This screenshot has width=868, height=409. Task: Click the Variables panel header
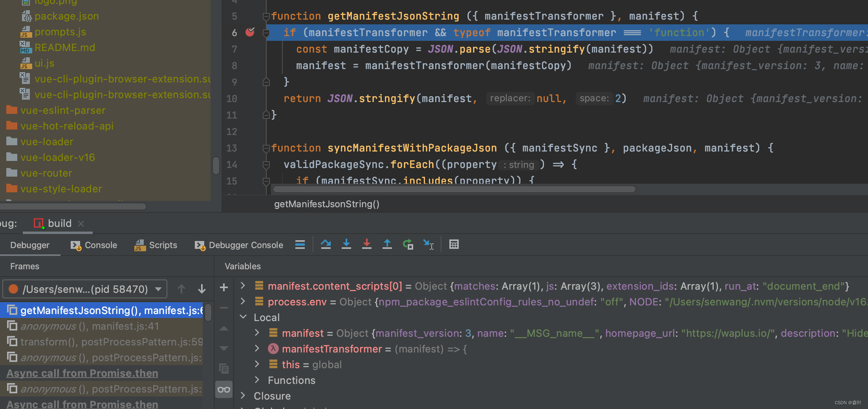click(x=243, y=266)
